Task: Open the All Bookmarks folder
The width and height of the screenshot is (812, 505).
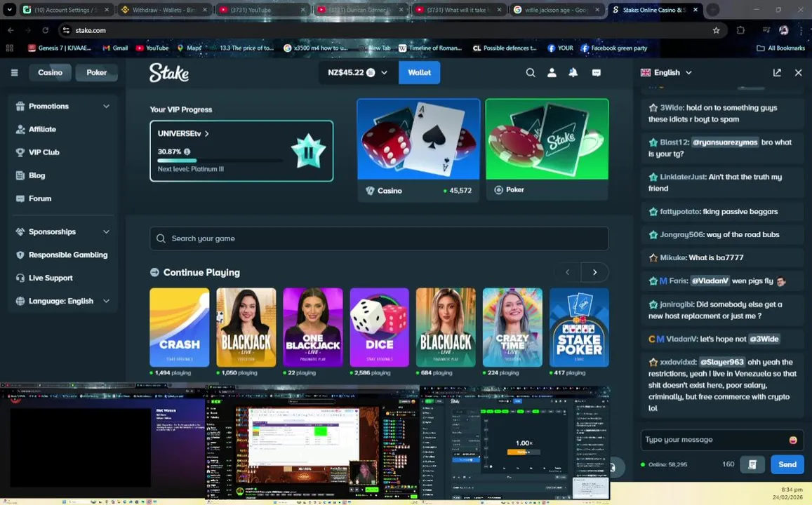Action: 780,48
